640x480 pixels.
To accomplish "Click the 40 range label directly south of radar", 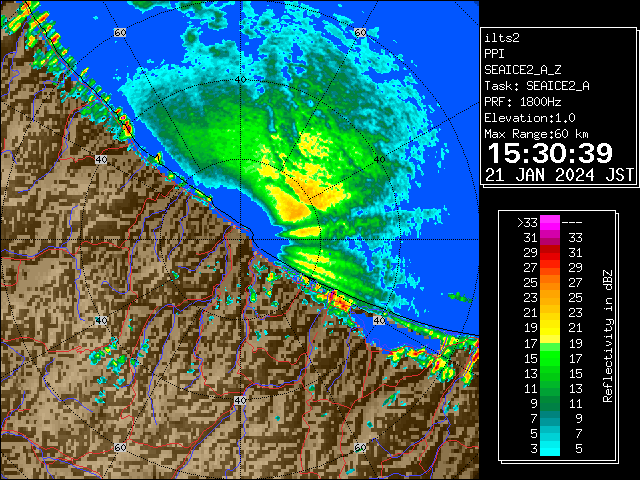I will click(x=240, y=400).
